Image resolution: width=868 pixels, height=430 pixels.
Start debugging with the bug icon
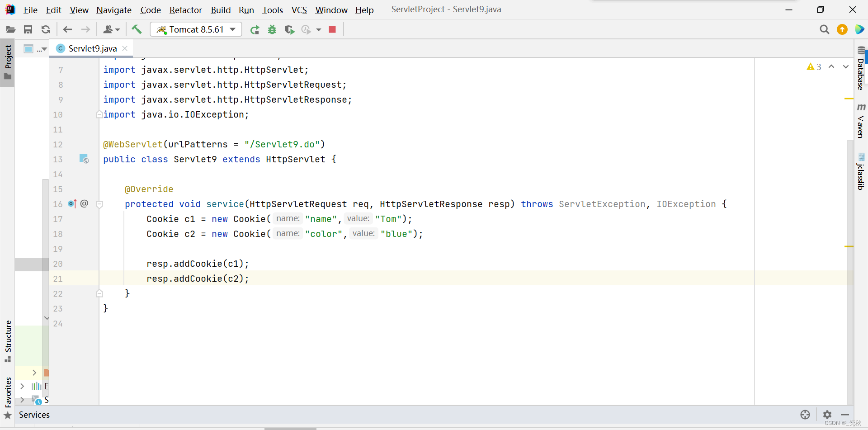[272, 30]
